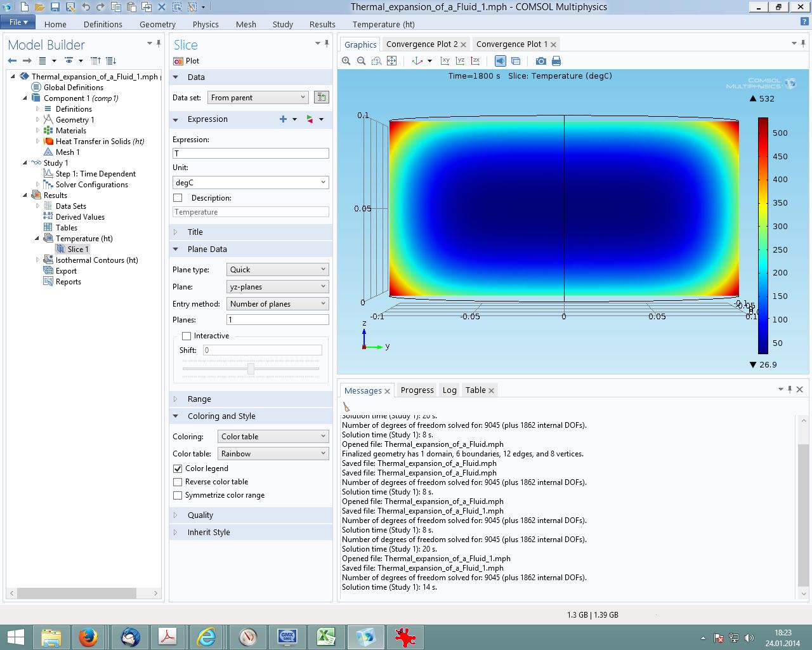
Task: Print the Graphics window
Action: 556,61
